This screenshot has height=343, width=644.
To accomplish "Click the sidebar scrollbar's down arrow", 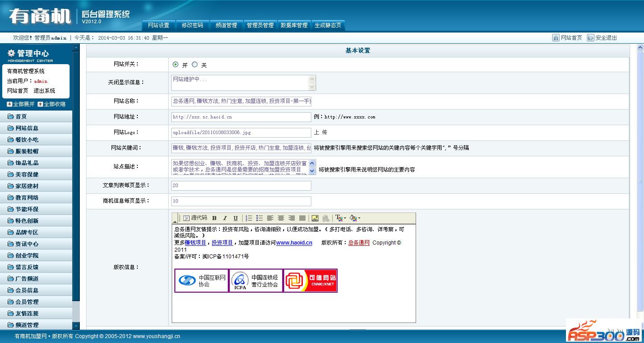I will [76, 326].
